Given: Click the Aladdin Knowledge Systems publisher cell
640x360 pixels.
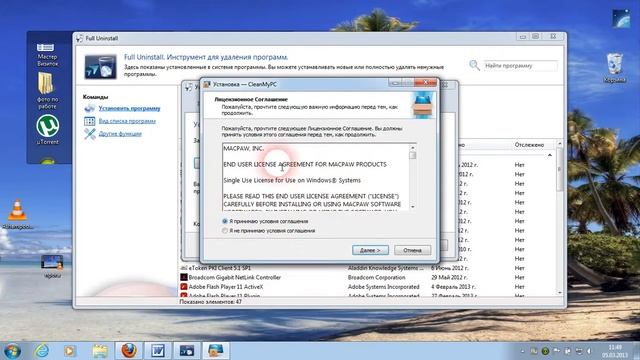Looking at the screenshot, I should pos(385,268).
